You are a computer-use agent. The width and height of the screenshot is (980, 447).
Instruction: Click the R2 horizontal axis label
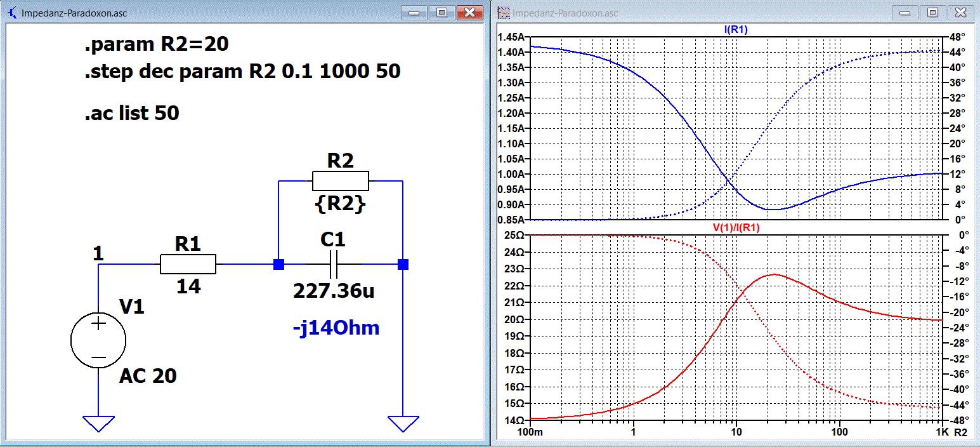click(960, 432)
